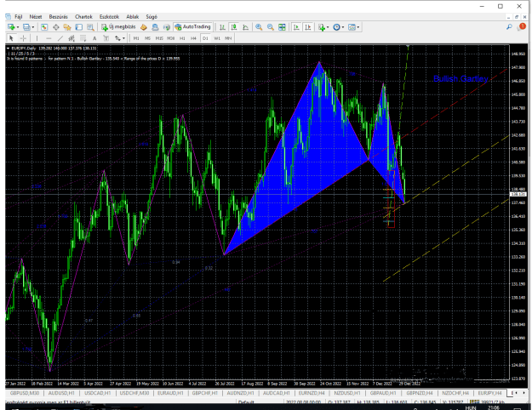Screen dimensions: 532x410
Task: Toggle the Data Window crosshair icon
Action: tap(56, 27)
